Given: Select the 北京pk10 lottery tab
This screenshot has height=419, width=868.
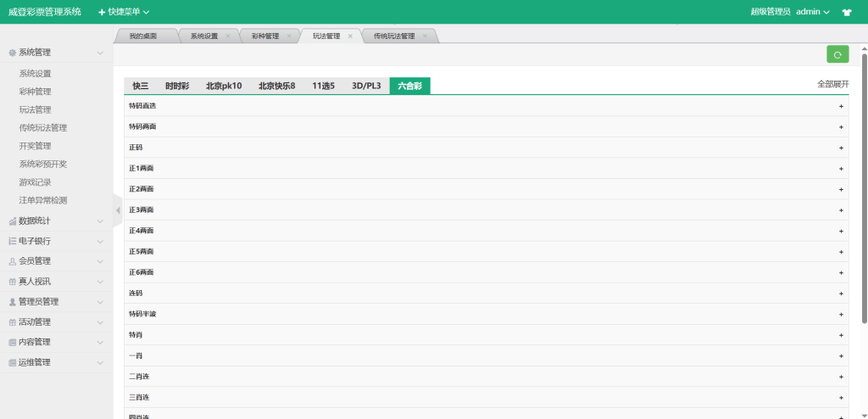Looking at the screenshot, I should 224,86.
